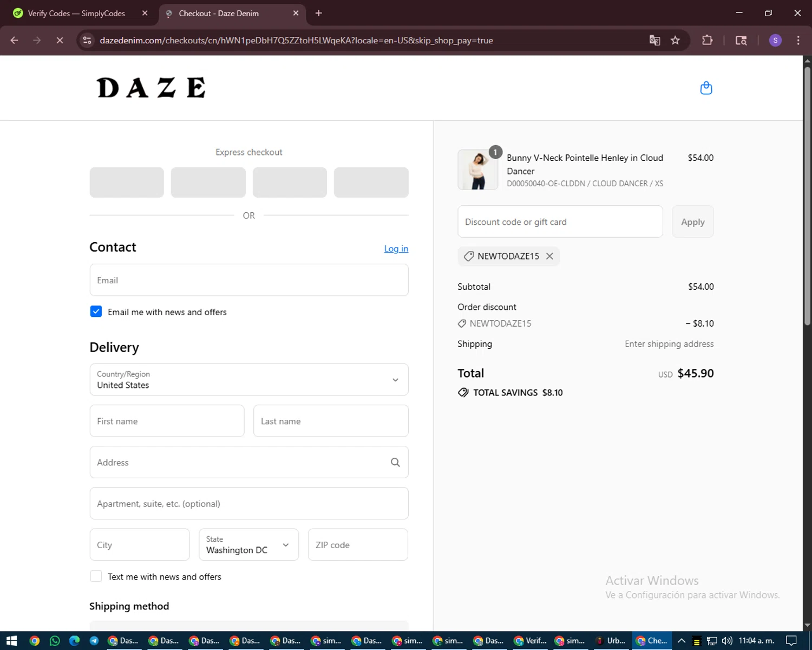Image resolution: width=812 pixels, height=650 pixels.
Task: Check Text me with news and offers
Action: [96, 576]
